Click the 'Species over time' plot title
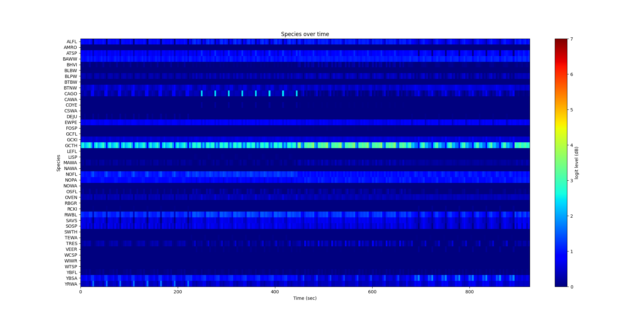This screenshot has width=644, height=322. 305,34
